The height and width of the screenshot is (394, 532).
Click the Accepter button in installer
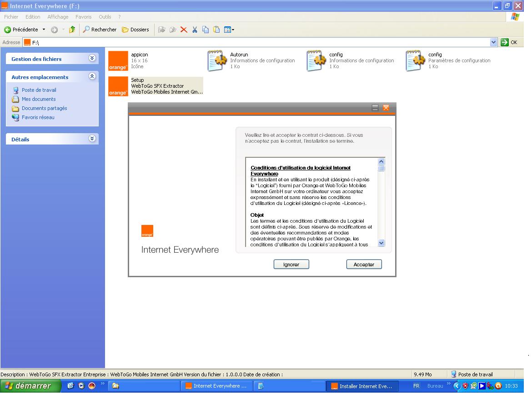tap(364, 264)
